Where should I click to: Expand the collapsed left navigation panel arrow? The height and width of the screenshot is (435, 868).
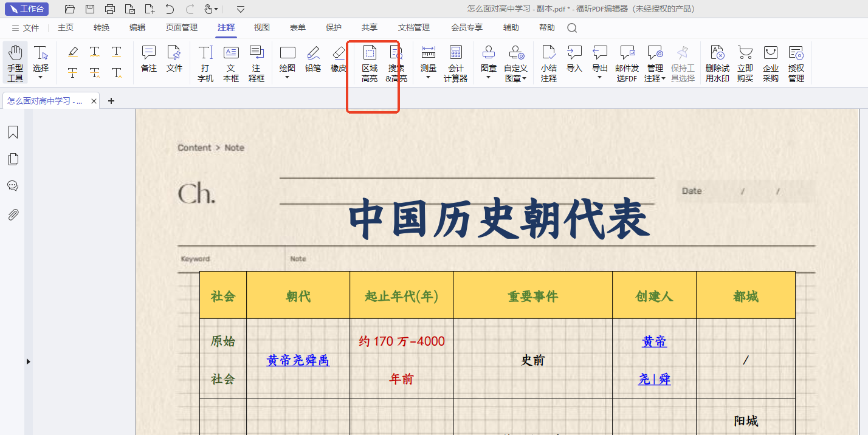(x=28, y=361)
